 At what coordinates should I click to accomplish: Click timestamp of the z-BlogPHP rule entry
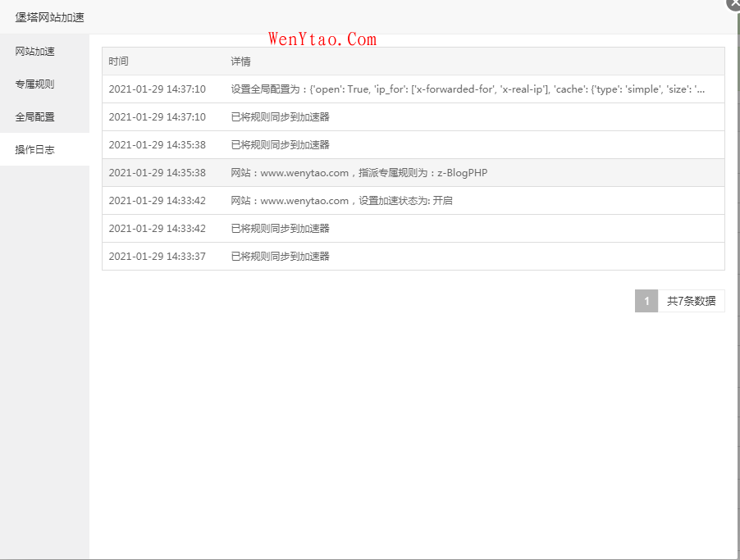tap(157, 173)
